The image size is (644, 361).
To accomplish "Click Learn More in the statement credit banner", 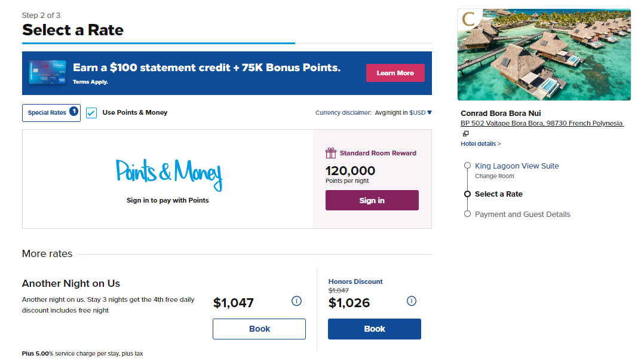I will pos(395,72).
